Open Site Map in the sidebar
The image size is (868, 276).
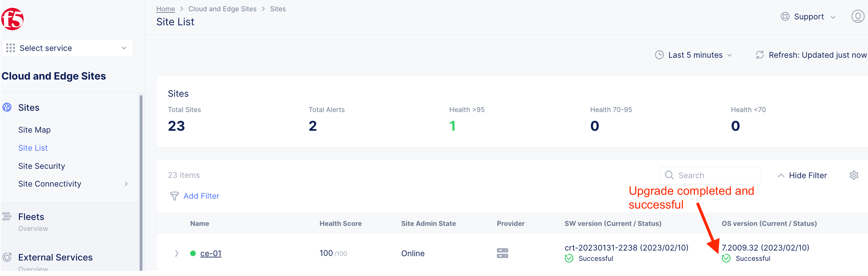click(34, 130)
